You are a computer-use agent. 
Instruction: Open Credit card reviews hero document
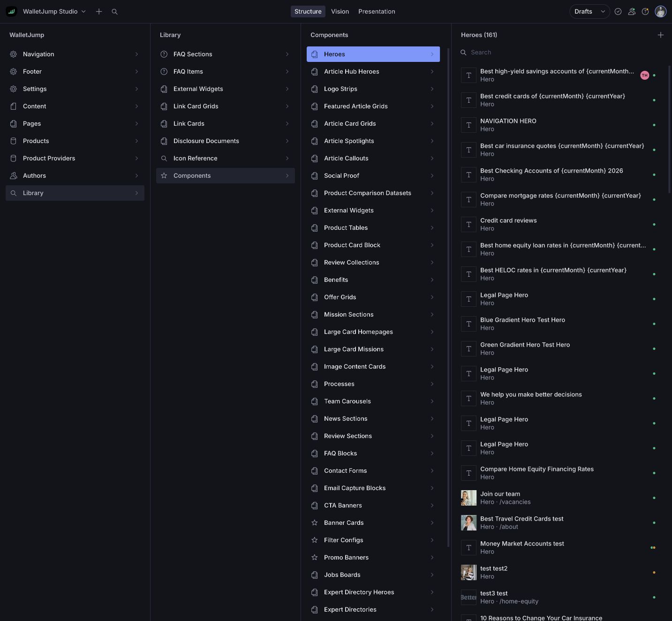pyautogui.click(x=559, y=224)
